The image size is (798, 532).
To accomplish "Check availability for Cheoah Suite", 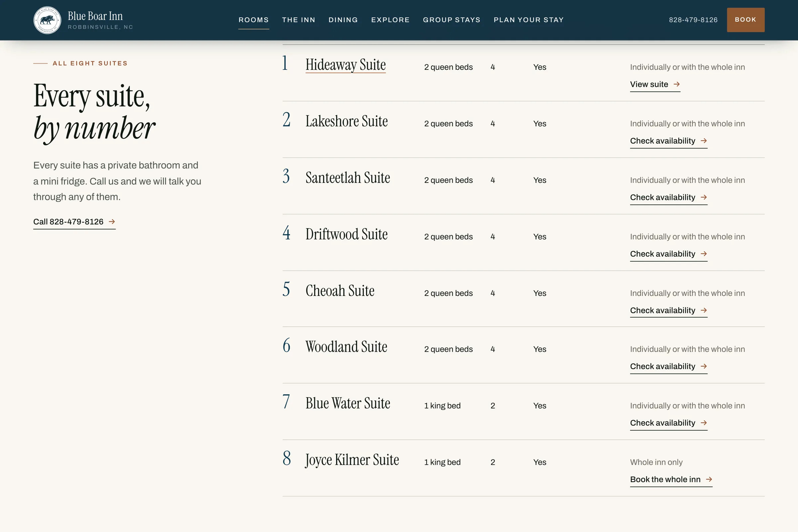I will click(668, 311).
